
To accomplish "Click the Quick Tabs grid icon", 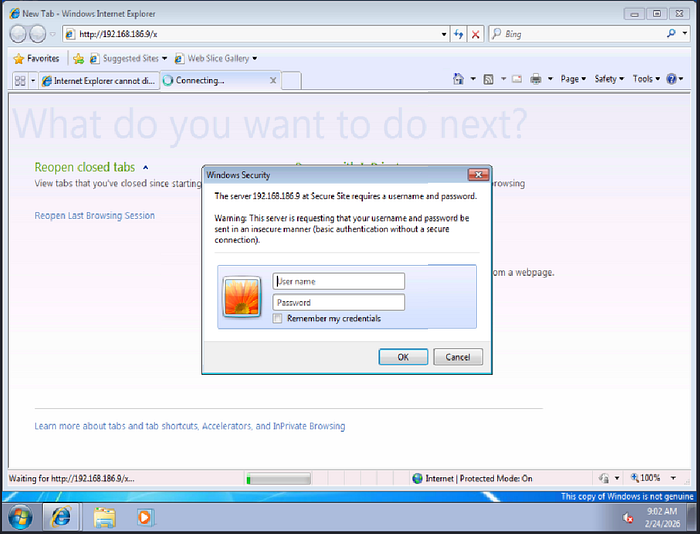I will tap(20, 81).
